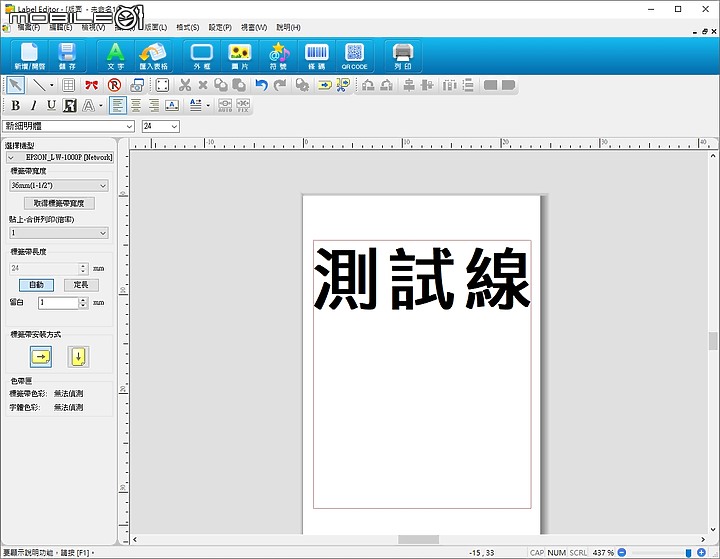Open the line spacing dropdown arrow
Screen dimensions: 720x559
click(208, 106)
